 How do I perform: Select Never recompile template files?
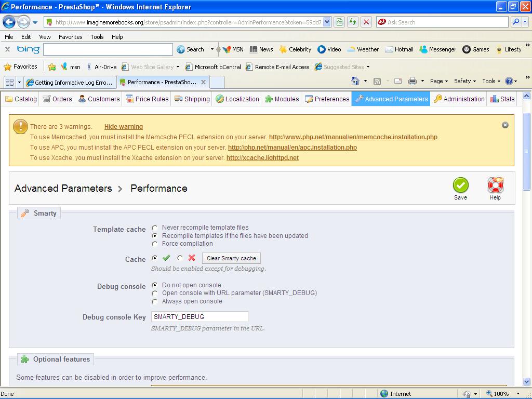pyautogui.click(x=155, y=228)
